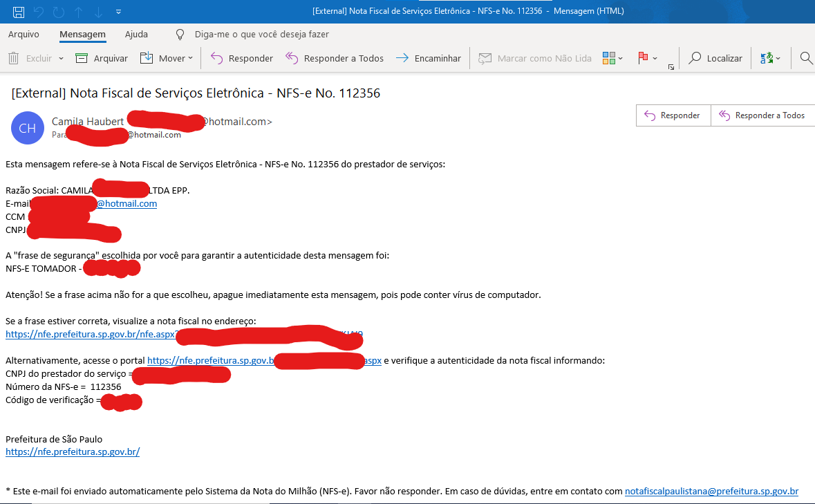815x504 pixels.
Task: Click the 'Número da NFS-e = 112356' line
Action: (64, 386)
